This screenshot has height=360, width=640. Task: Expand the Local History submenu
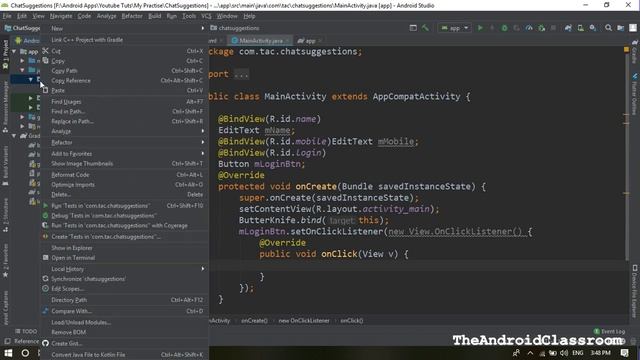pos(124,269)
